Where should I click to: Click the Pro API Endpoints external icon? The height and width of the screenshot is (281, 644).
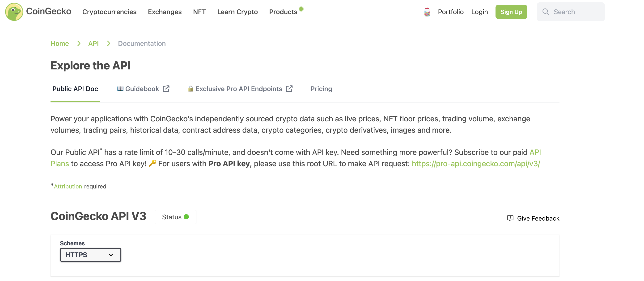pos(289,89)
